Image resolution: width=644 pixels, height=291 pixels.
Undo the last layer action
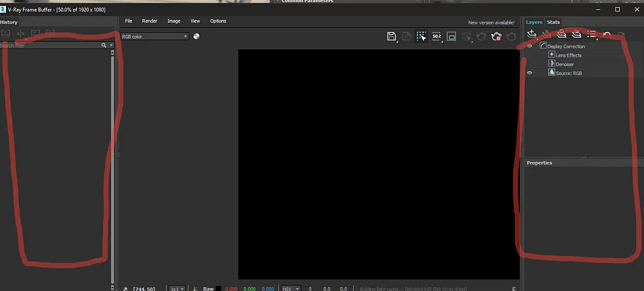[607, 34]
